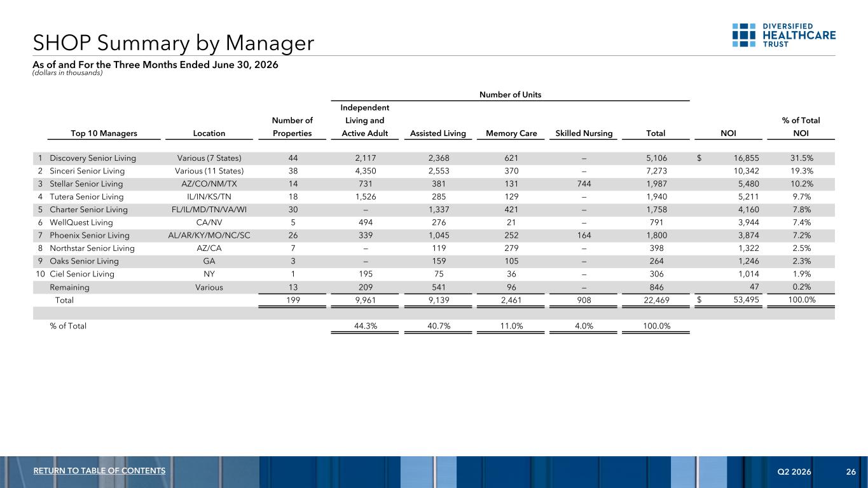
Task: Select the "Northstar Senior Living" manager name
Action: point(92,248)
